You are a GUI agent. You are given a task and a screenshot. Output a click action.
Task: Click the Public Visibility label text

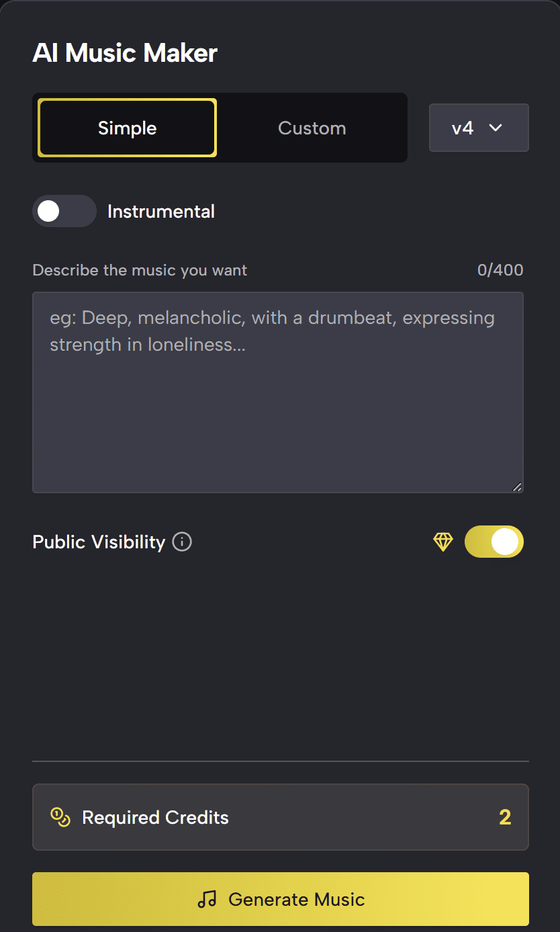99,542
